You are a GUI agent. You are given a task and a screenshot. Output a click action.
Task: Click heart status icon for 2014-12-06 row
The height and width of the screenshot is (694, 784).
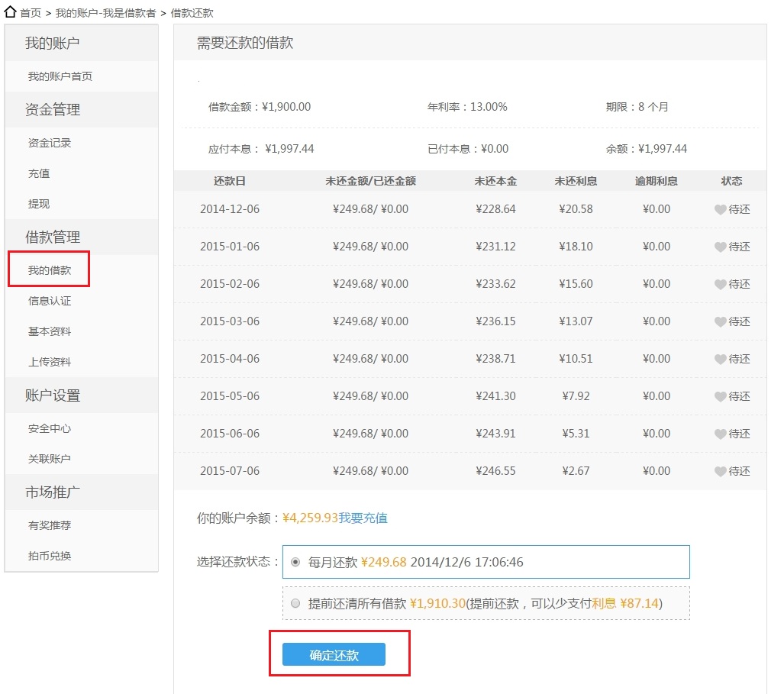click(720, 209)
